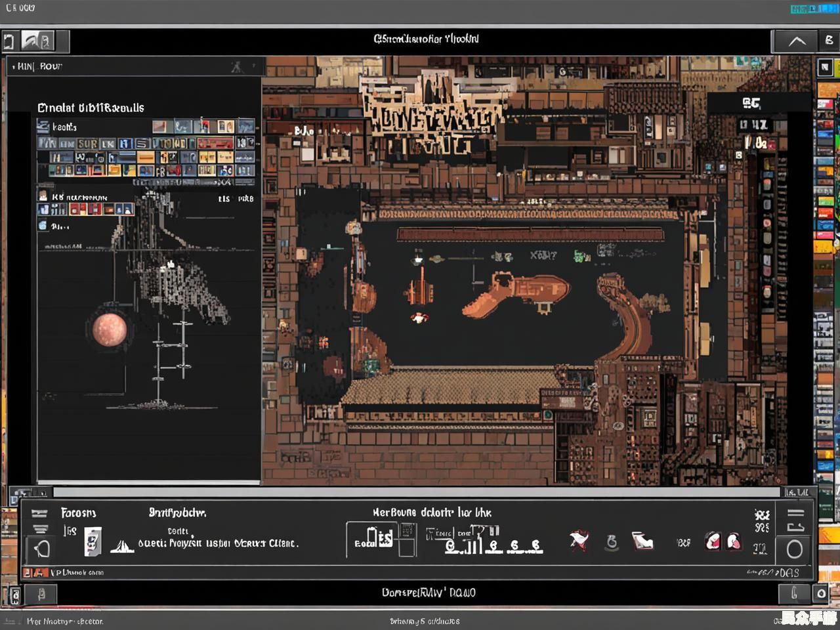Image resolution: width=840 pixels, height=630 pixels.
Task: Click the pink sphere in the left preview panel
Action: click(x=109, y=329)
